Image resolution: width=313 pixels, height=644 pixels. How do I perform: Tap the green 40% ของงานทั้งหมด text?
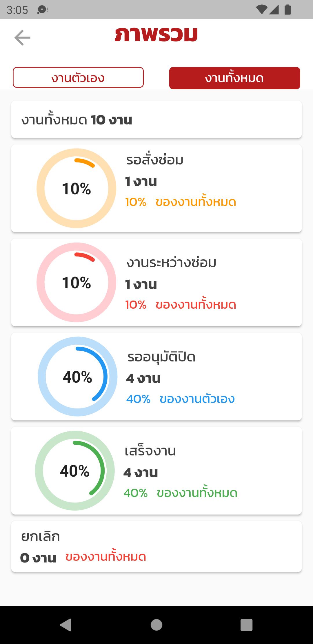click(x=180, y=493)
